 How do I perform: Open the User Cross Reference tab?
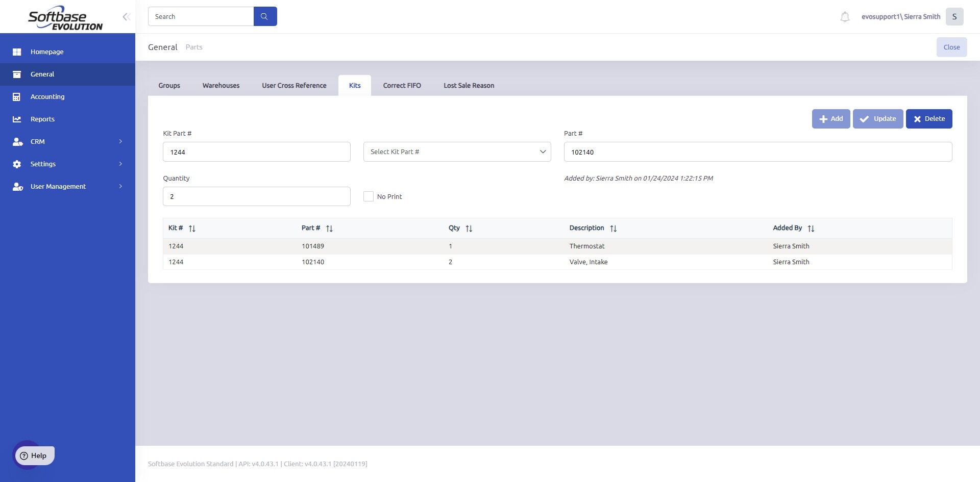tap(294, 86)
